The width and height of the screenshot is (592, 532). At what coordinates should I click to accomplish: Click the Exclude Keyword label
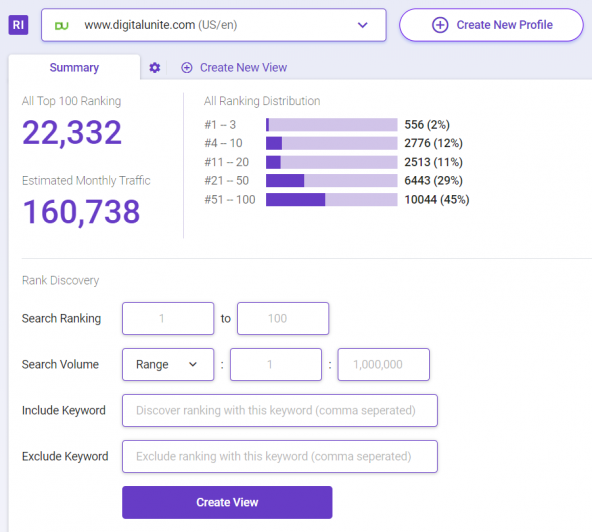[65, 456]
